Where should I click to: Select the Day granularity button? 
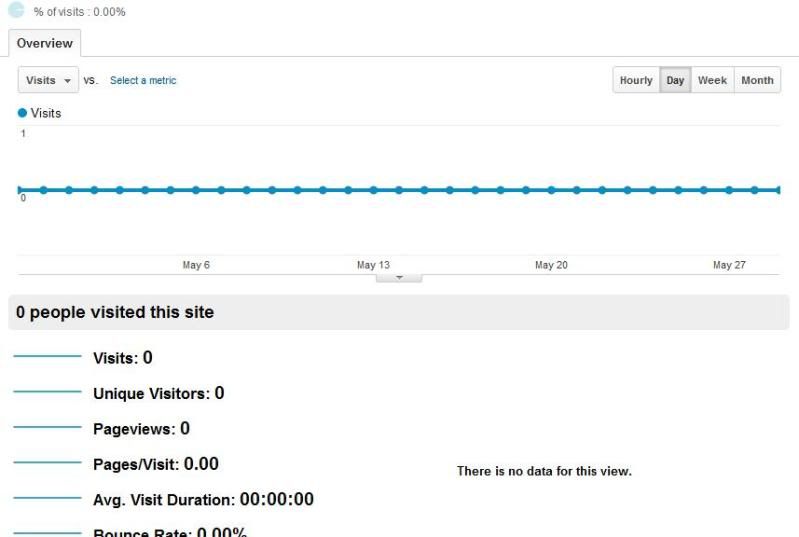click(675, 80)
